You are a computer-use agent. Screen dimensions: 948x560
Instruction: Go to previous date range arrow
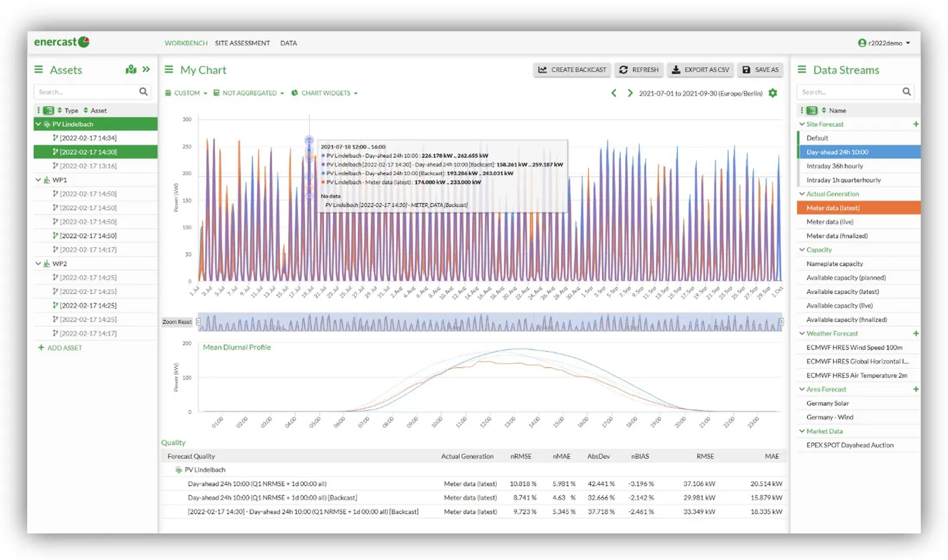coord(614,93)
